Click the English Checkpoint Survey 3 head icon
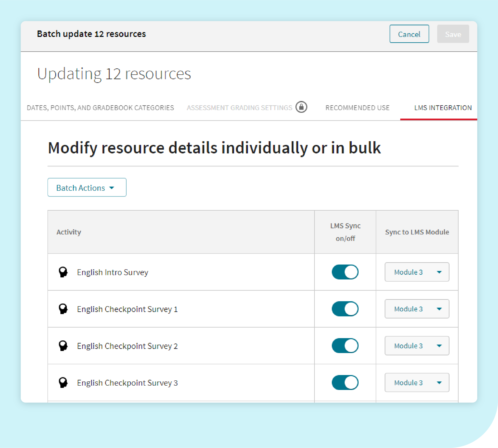 [x=63, y=382]
